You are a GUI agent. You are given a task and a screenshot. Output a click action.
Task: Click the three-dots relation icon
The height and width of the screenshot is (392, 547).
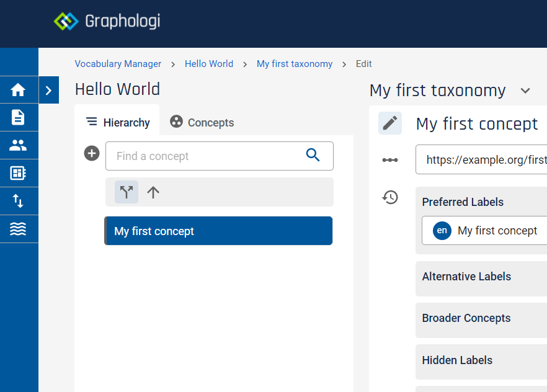(x=390, y=160)
